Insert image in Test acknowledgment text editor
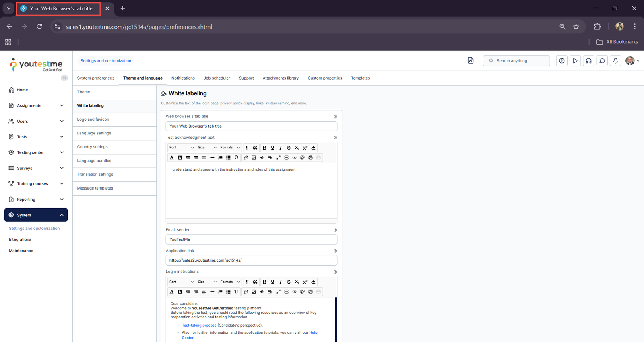The width and height of the screenshot is (644, 342). 254,158
